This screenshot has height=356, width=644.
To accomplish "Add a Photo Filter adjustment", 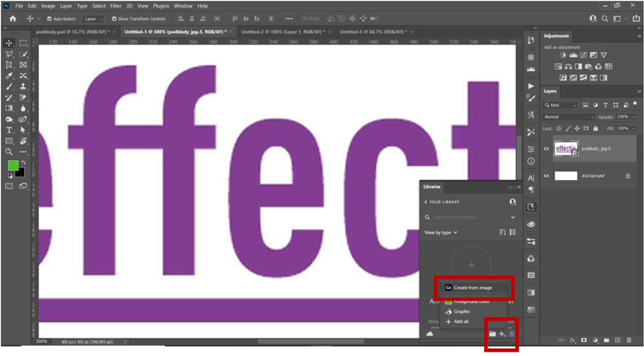I will coord(589,66).
